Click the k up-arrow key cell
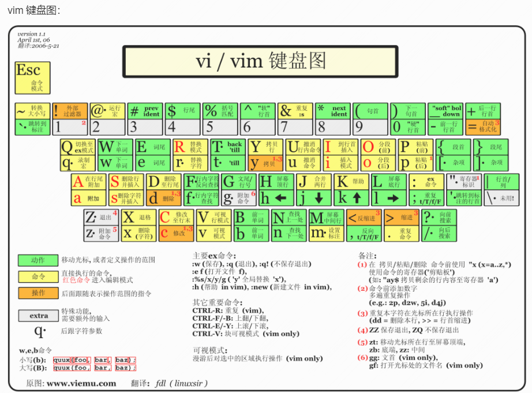The image size is (532, 393). (351, 198)
